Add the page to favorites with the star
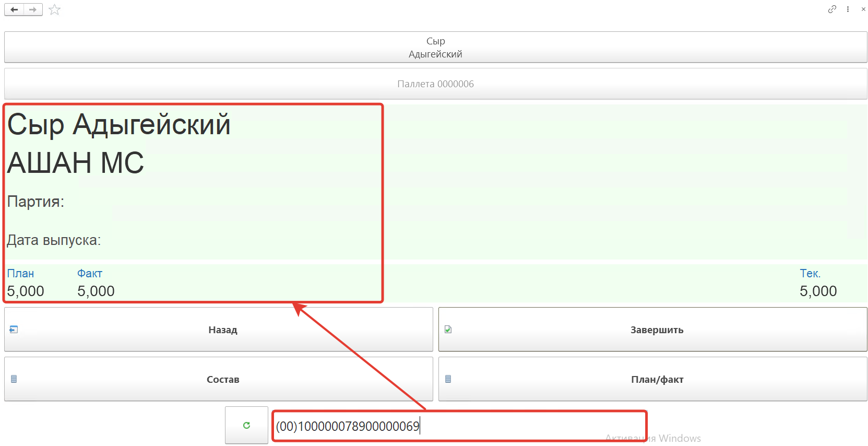The height and width of the screenshot is (446, 868). [x=55, y=10]
